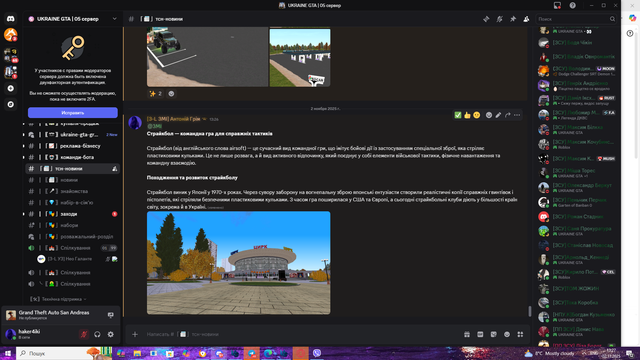Viewport: 640px width, 360px height.
Task: Open the набори channel
Action: [73, 225]
